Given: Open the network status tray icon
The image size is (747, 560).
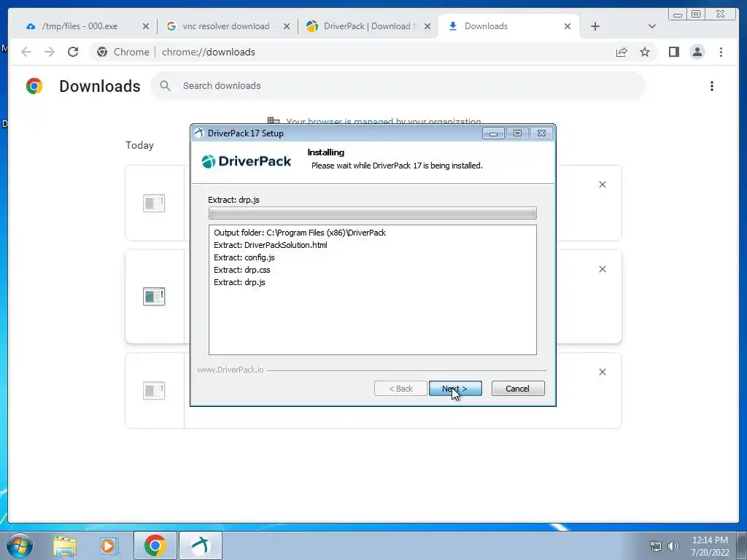Looking at the screenshot, I should [656, 546].
